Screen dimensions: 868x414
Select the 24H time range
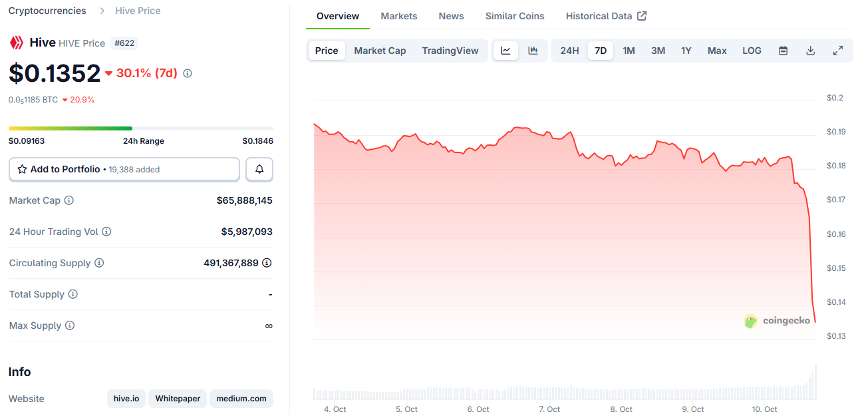point(569,51)
